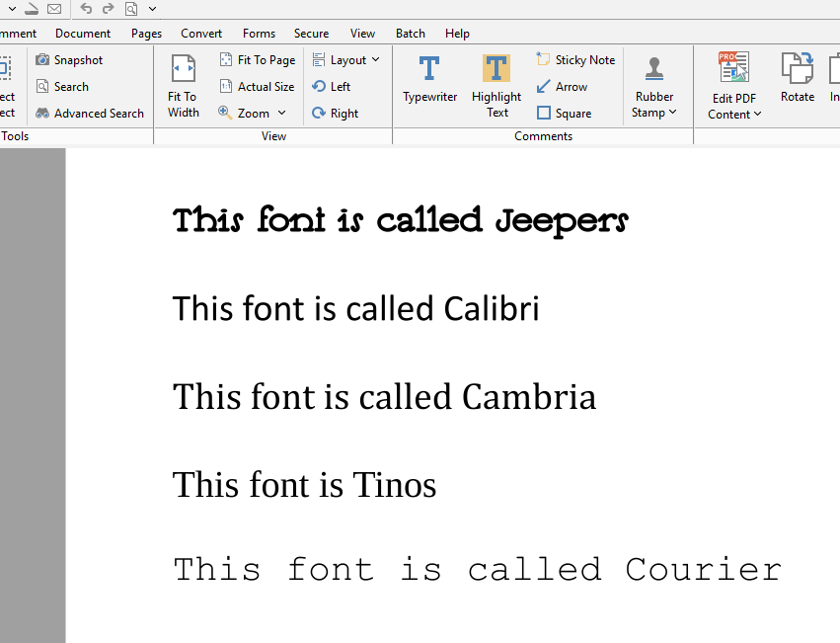Click the Snapshot camera tool

click(x=69, y=60)
